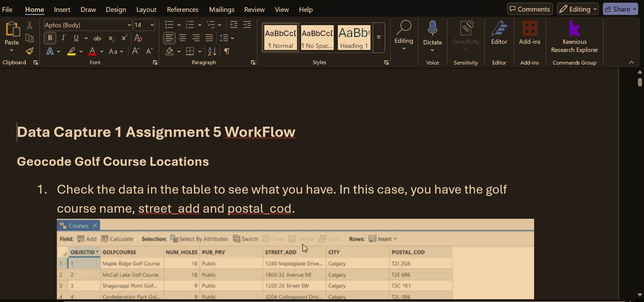The height and width of the screenshot is (302, 644).
Task: Activate the Format Painter brush
Action: coord(30,51)
